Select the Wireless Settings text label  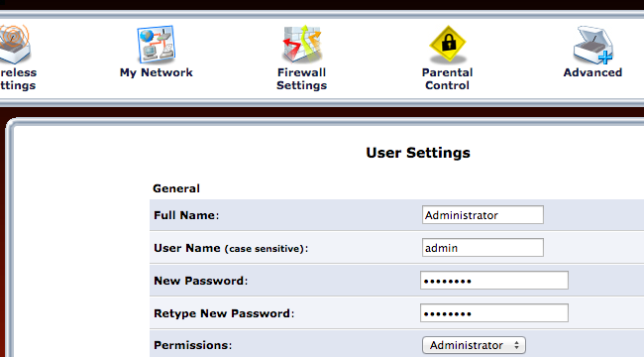[x=18, y=79]
